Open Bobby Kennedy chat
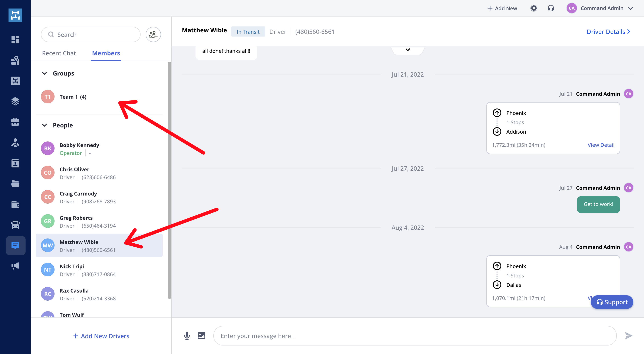This screenshot has width=644, height=354. 99,149
